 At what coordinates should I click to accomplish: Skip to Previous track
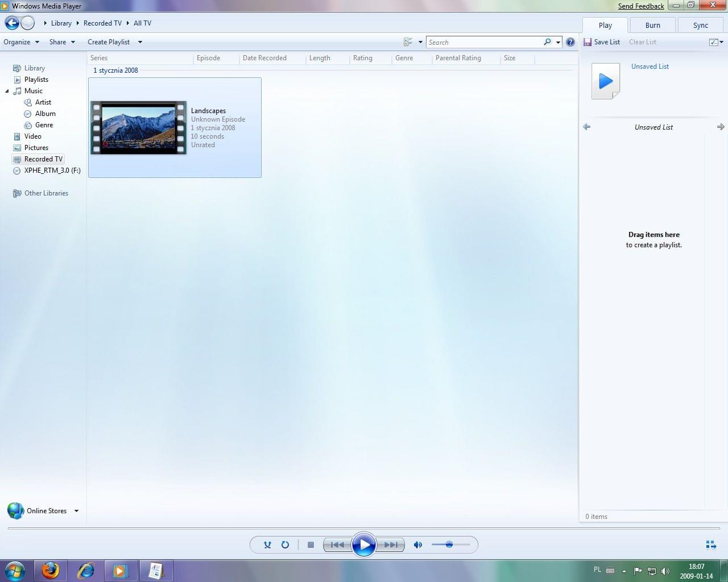337,544
